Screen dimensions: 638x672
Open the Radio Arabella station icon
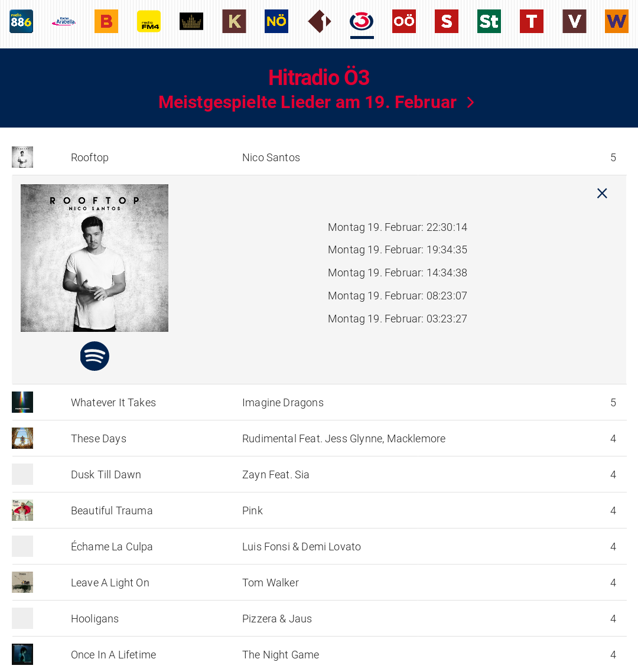click(x=64, y=21)
